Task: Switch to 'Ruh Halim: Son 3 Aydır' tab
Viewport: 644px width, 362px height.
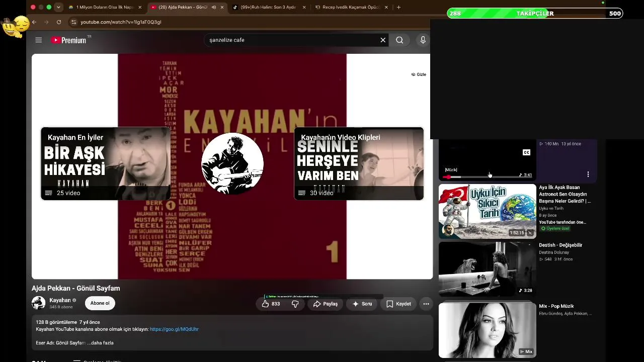Action: click(x=268, y=7)
